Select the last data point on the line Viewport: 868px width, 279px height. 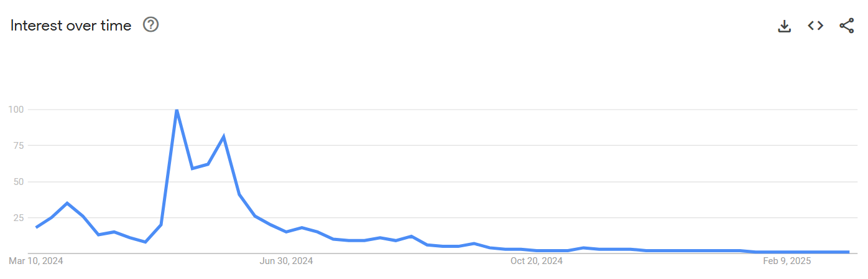pos(849,252)
